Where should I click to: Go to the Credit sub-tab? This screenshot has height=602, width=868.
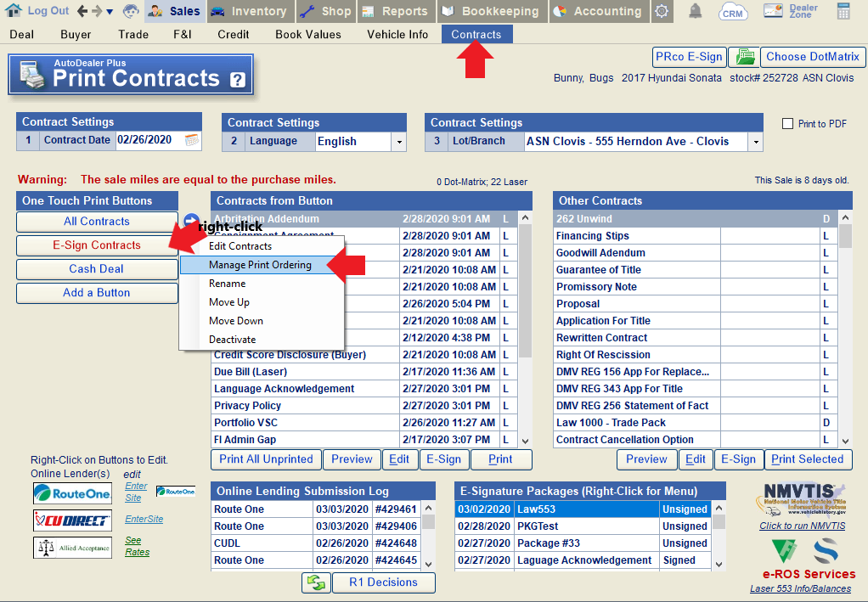point(233,34)
